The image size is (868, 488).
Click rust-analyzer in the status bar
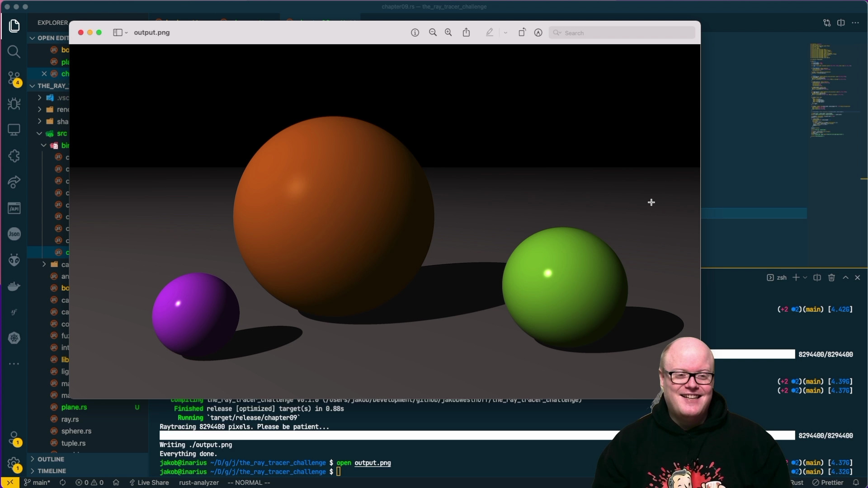199,483
